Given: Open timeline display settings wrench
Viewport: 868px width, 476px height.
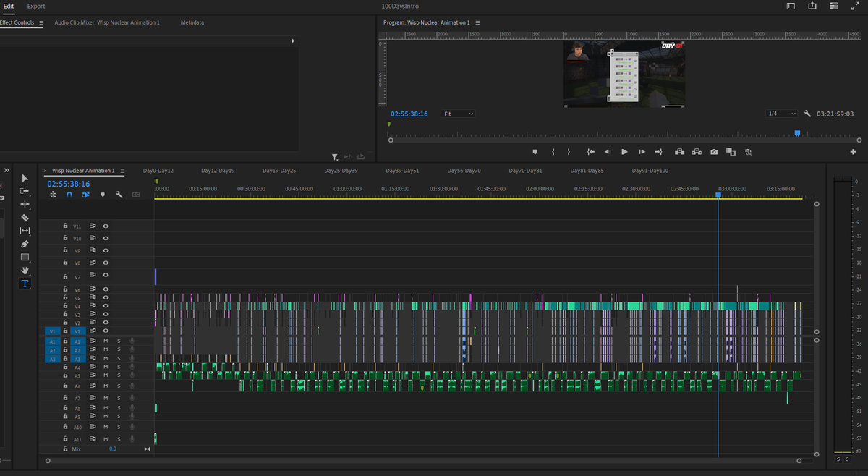Looking at the screenshot, I should 119,195.
